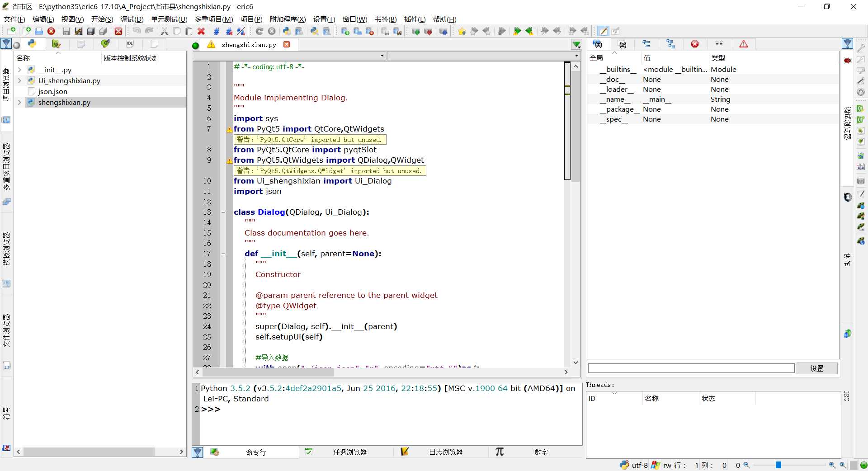Click the Restart script circular arrow icon

click(x=259, y=31)
